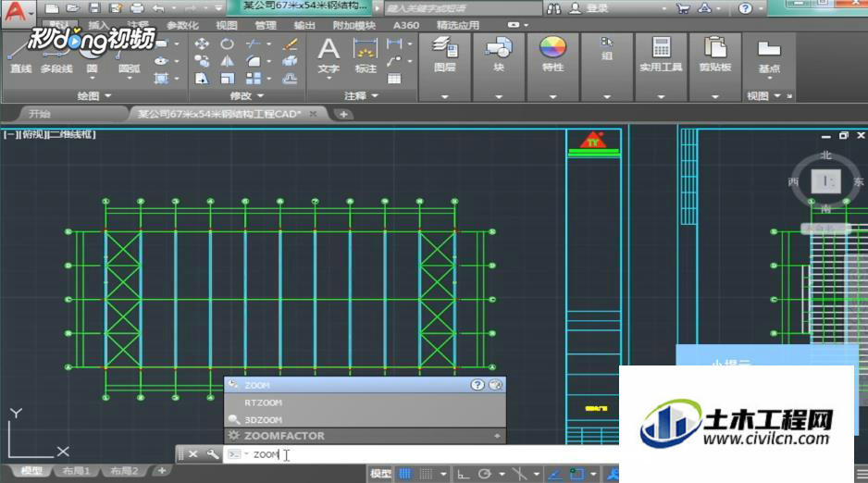Image resolution: width=868 pixels, height=483 pixels.
Task: Click the Autodesk Exchange cart icon
Action: point(683,8)
